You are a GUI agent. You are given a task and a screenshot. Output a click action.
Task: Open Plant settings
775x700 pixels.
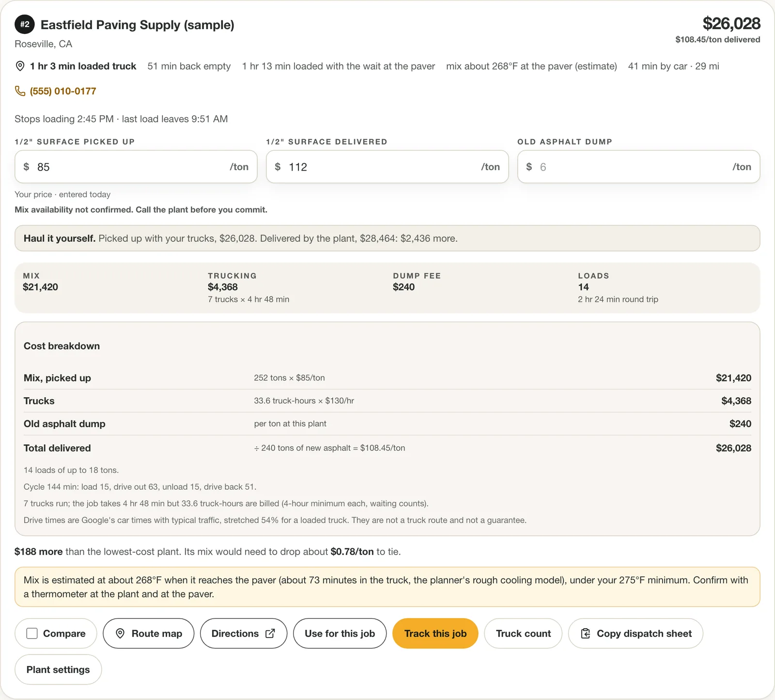coord(58,669)
